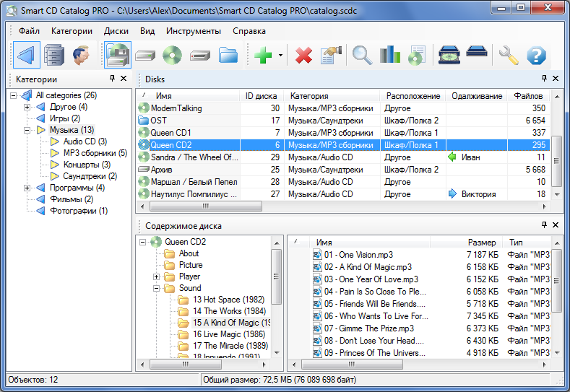Expand the Программы category node
Screen dimensions: 570x392
click(x=27, y=188)
